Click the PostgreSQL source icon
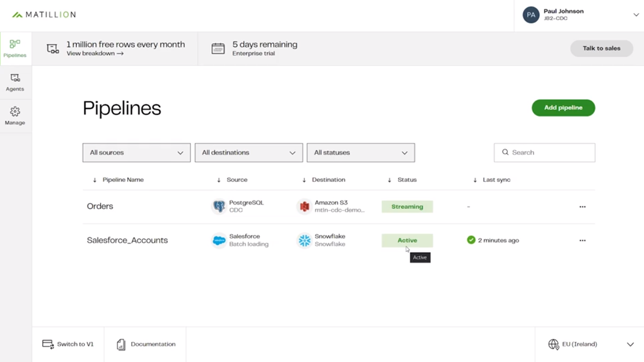Viewport: 644px width, 362px height. [219, 207]
